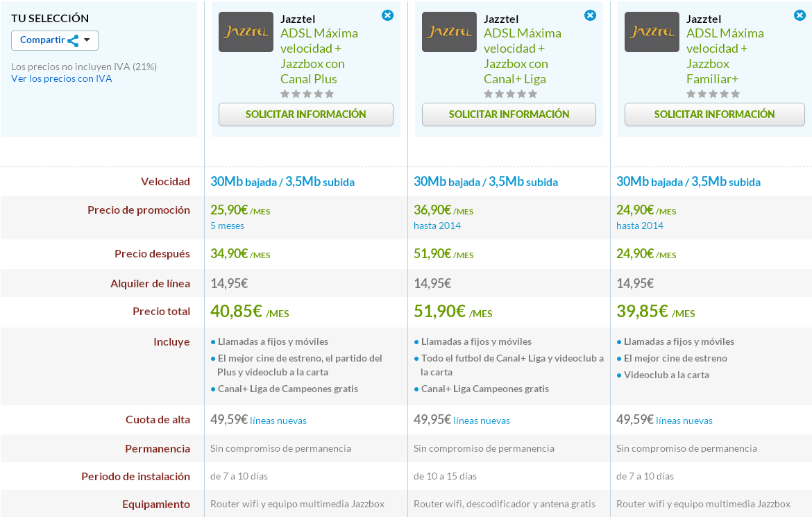Click the Jazztel logo of the Canal+ Liga offer
Image resolution: width=812 pixels, height=517 pixels.
449,32
